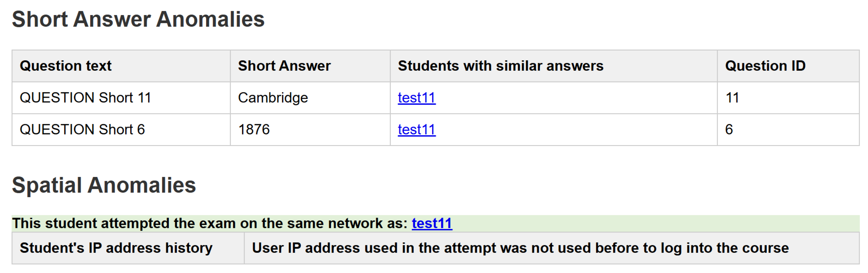Open test11 link in Cambridge row
The height and width of the screenshot is (273, 868).
[417, 98]
